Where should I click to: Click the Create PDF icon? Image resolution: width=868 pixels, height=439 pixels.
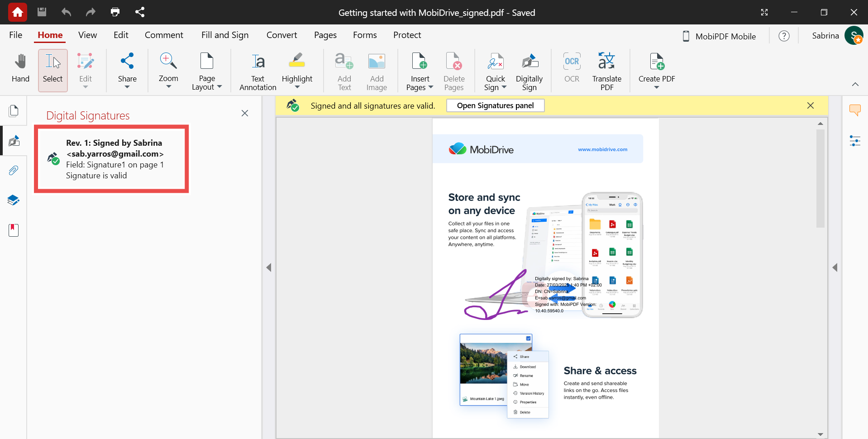tap(657, 61)
